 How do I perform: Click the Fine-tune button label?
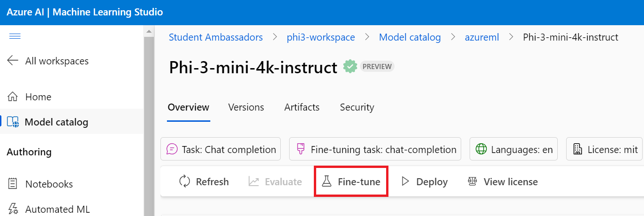click(x=359, y=181)
